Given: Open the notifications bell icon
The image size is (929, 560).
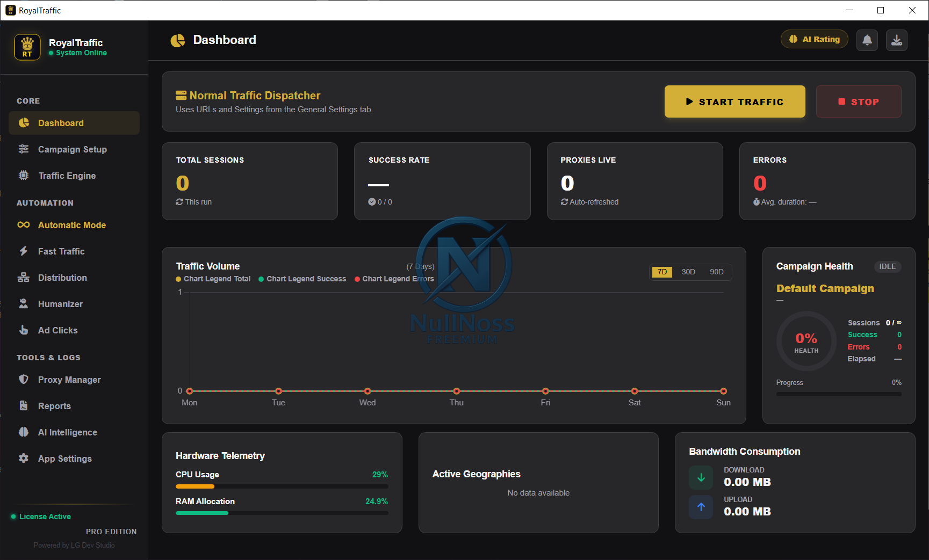Looking at the screenshot, I should [867, 40].
